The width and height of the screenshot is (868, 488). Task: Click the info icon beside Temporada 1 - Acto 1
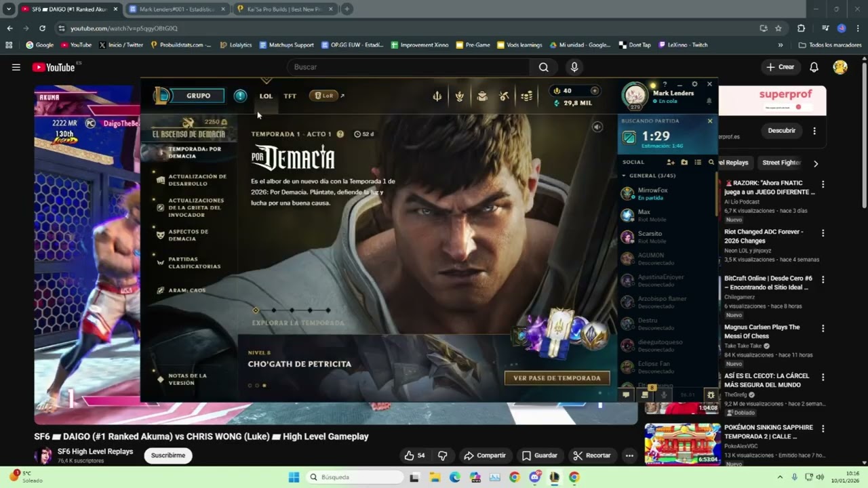[x=340, y=134]
